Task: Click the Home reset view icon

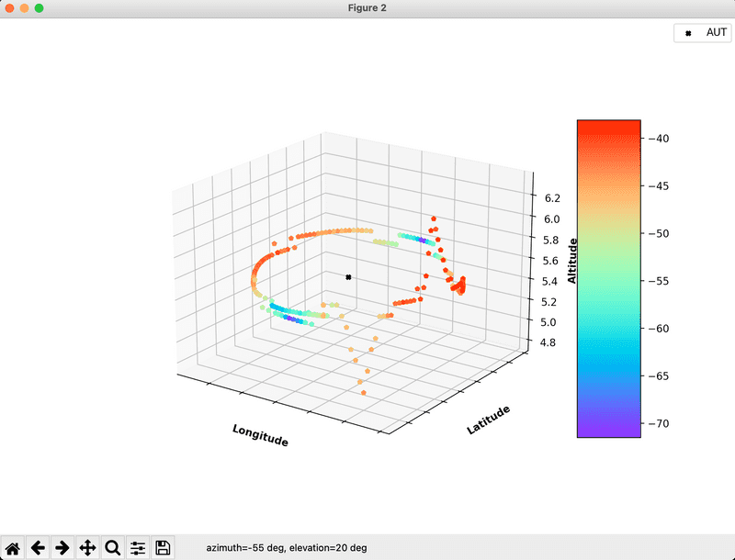Action: [13, 547]
